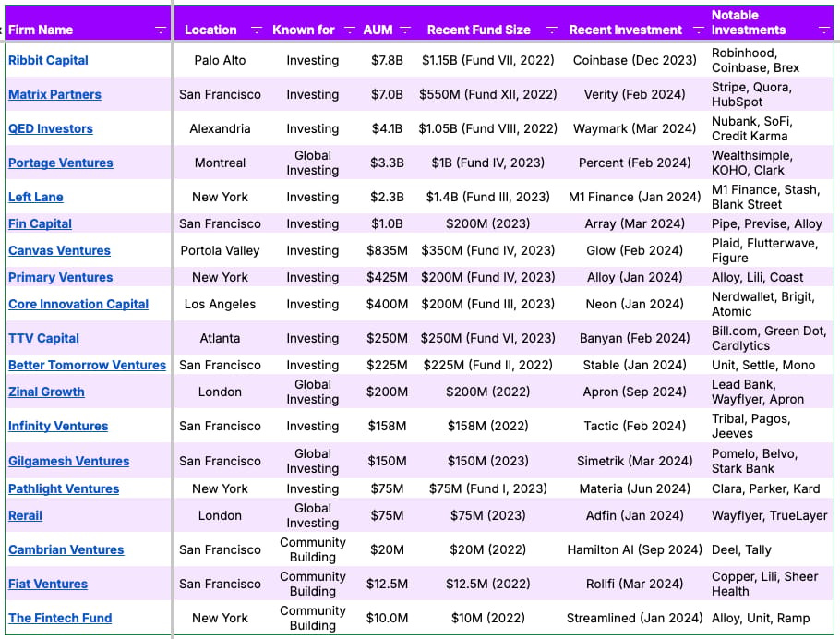The height and width of the screenshot is (639, 840).
Task: Click the Waymark (Mar 2024) cell
Action: pyautogui.click(x=635, y=128)
